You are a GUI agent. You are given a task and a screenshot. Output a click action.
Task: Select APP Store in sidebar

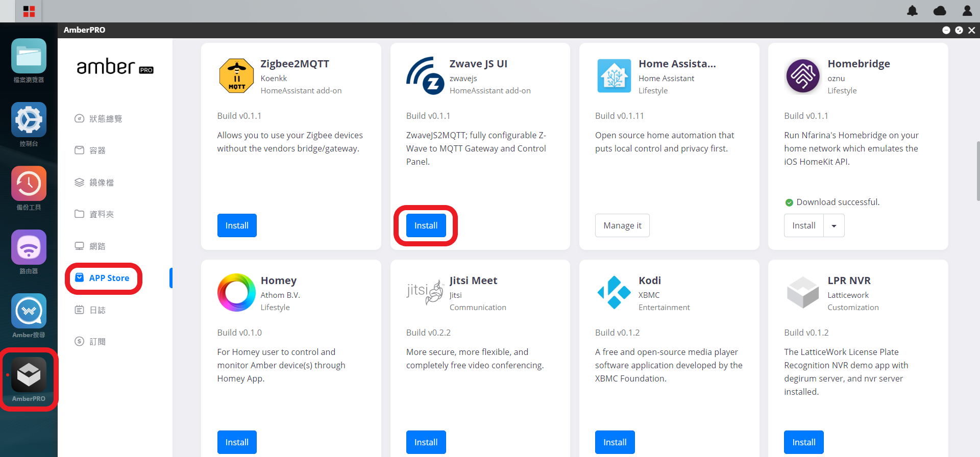click(103, 278)
